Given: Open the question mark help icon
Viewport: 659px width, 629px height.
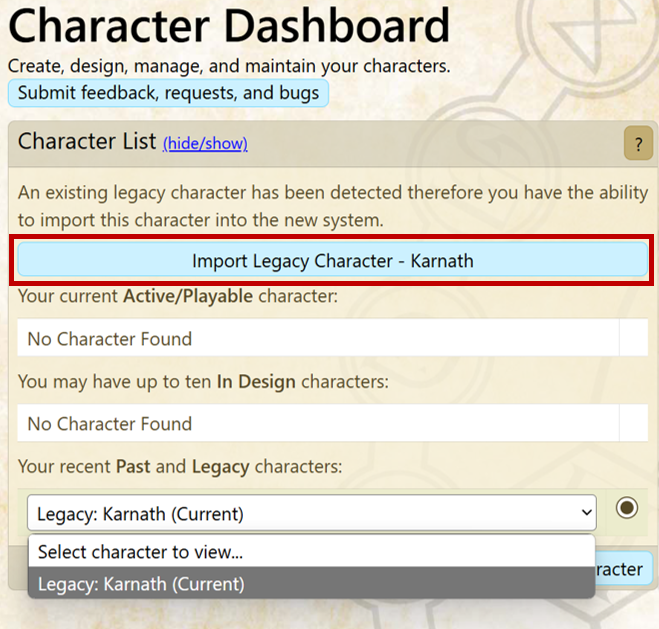Looking at the screenshot, I should pos(638,144).
